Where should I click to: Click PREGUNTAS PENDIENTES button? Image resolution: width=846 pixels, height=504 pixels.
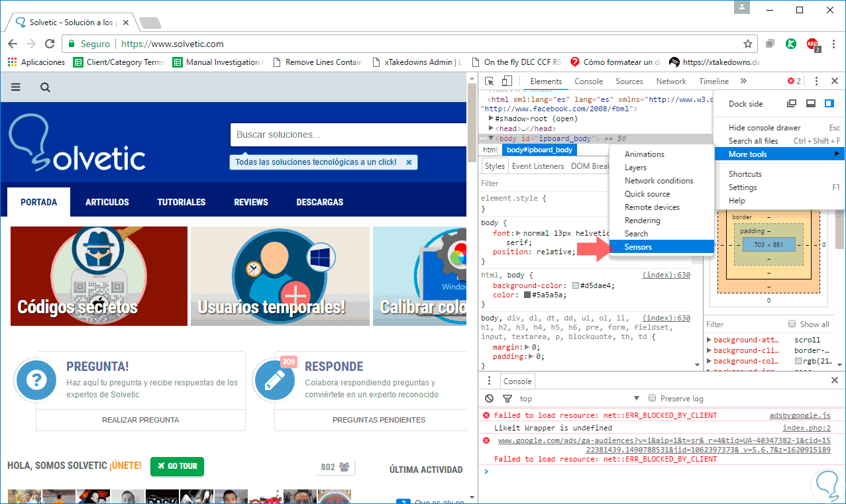click(x=379, y=420)
